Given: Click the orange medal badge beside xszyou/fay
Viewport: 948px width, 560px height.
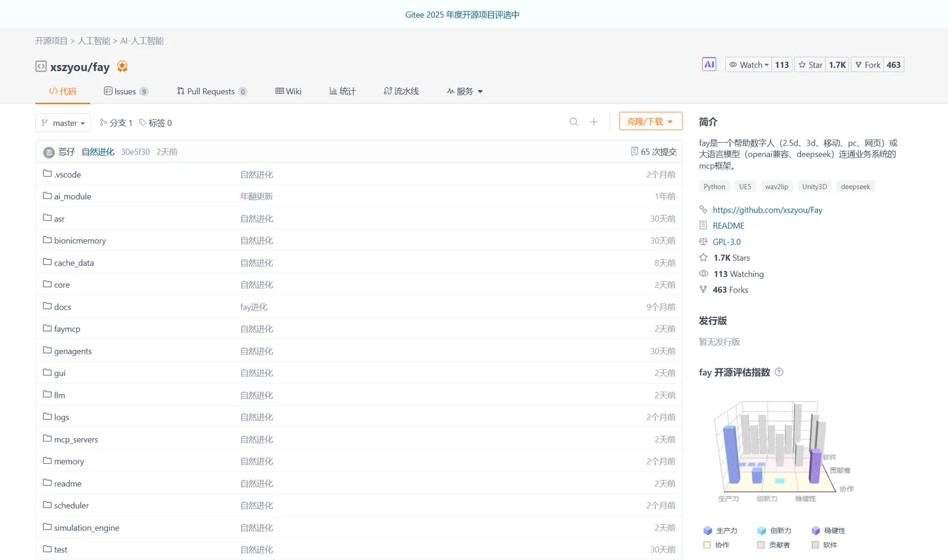Looking at the screenshot, I should (x=122, y=66).
